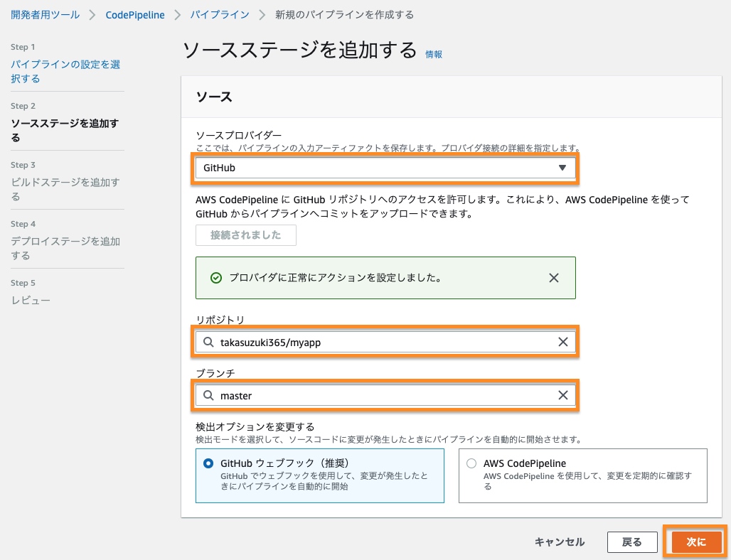
Task: Select AWS CodePipeline detection option
Action: (471, 463)
